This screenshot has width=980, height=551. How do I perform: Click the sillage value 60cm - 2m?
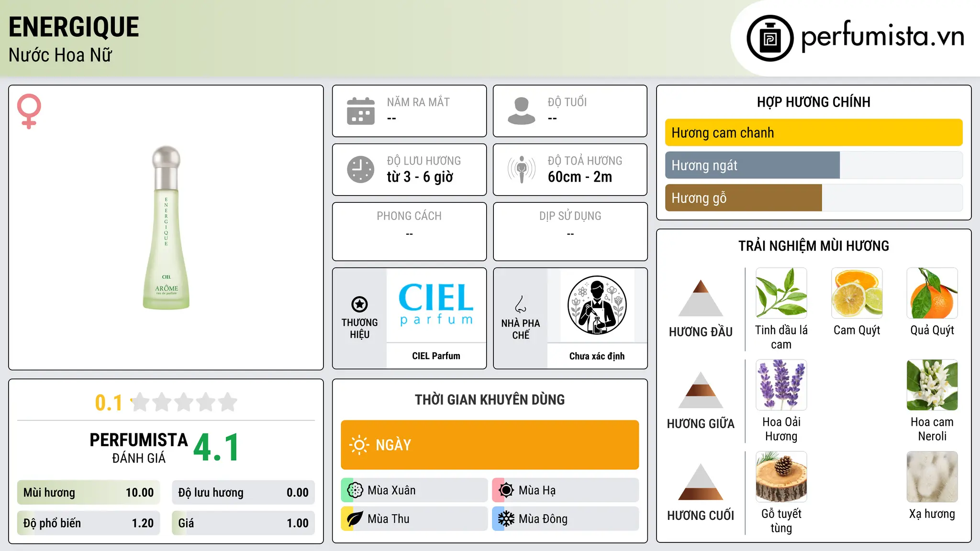[579, 177]
